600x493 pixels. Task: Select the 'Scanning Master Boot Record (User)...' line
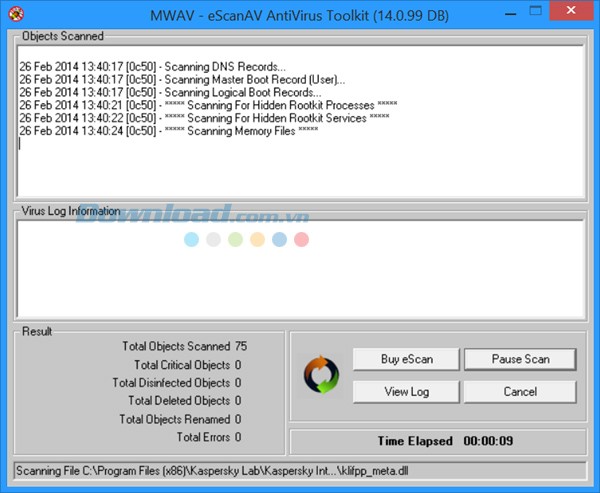[x=182, y=80]
